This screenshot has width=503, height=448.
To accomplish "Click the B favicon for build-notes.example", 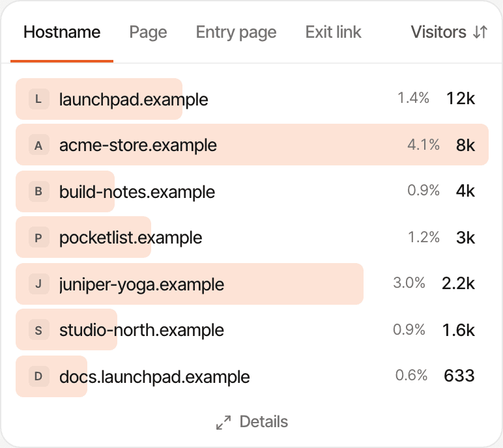I will coord(39,191).
